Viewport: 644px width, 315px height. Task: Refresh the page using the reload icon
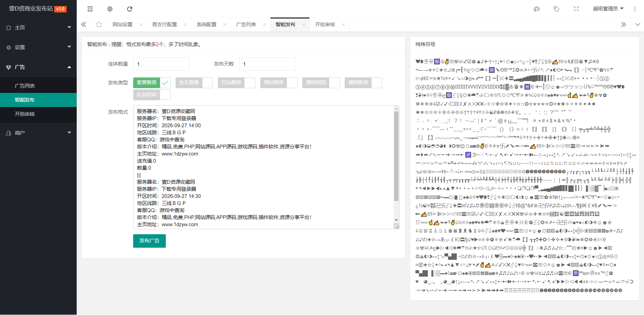[130, 9]
